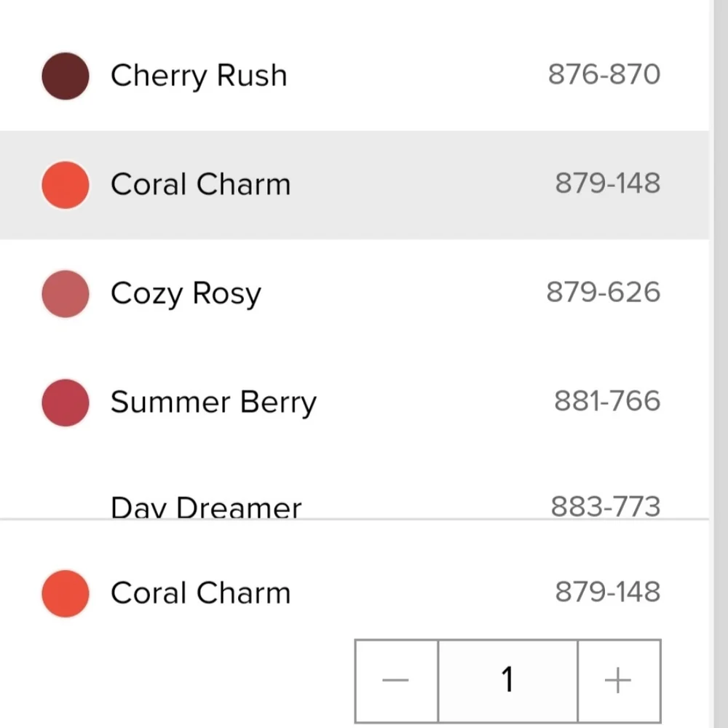Image resolution: width=728 pixels, height=728 pixels.
Task: Click product code 883-773
Action: coord(606,506)
